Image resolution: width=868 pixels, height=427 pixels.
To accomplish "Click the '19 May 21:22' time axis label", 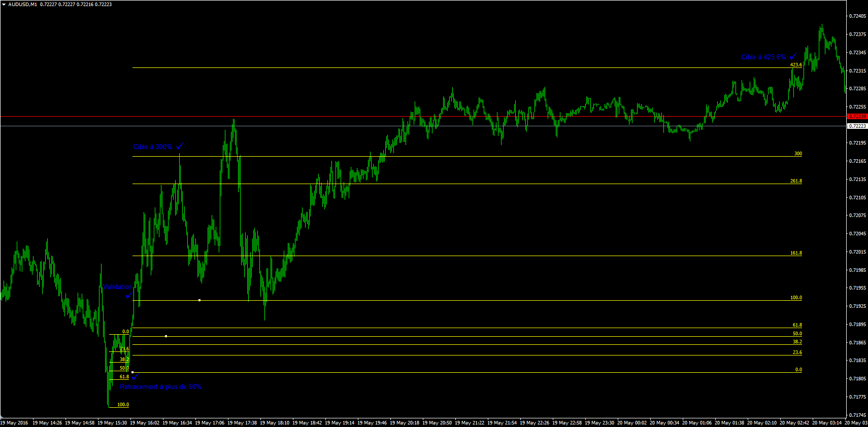I will pyautogui.click(x=470, y=423).
